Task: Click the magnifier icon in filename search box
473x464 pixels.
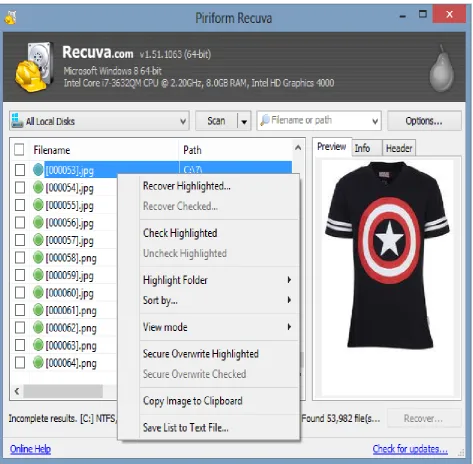Action: pos(265,120)
